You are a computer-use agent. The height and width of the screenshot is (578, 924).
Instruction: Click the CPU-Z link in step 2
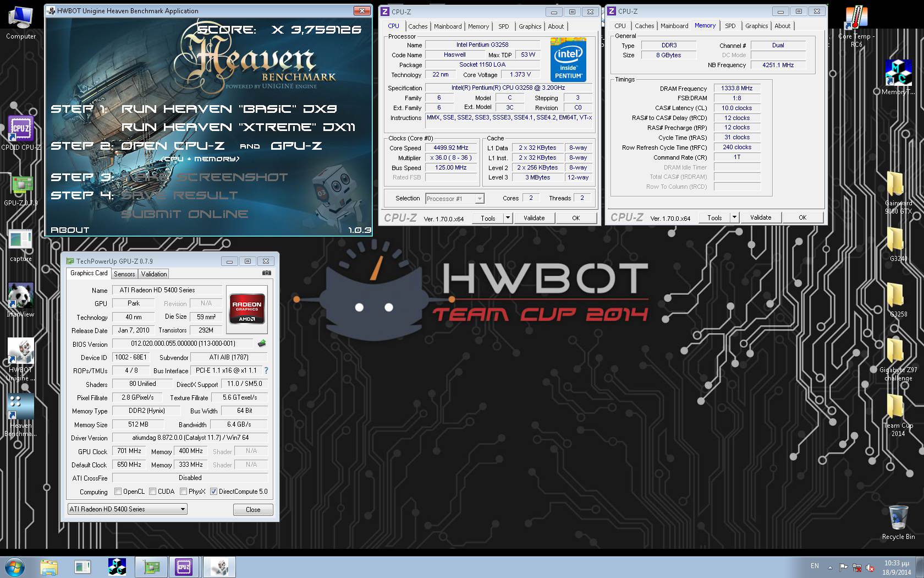click(x=173, y=146)
